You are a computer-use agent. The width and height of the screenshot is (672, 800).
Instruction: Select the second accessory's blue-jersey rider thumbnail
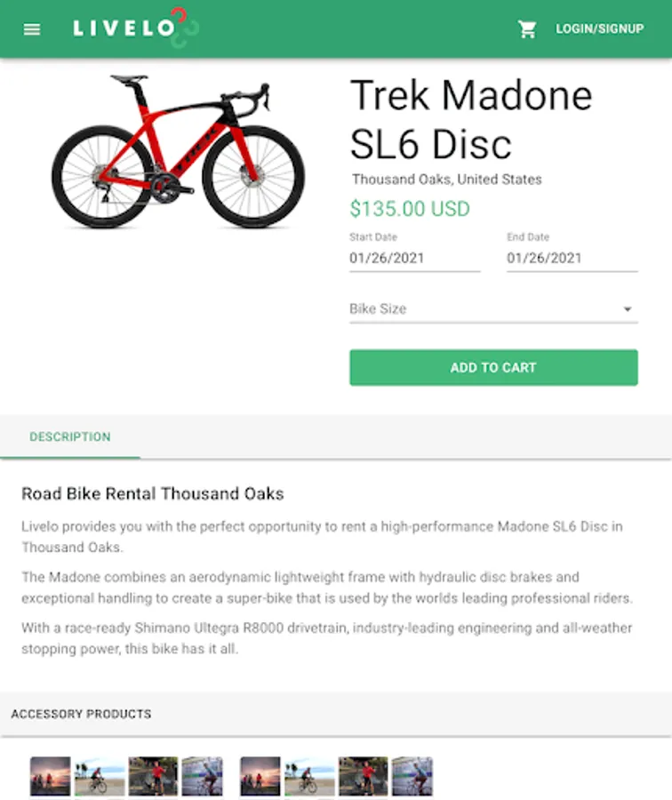pos(412,776)
